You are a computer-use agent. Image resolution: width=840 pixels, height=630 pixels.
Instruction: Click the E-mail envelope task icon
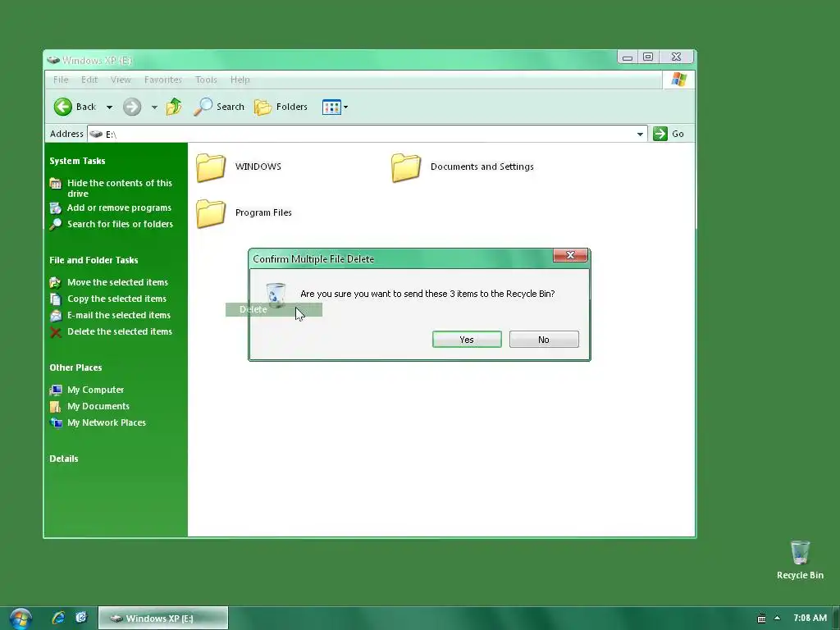click(56, 316)
